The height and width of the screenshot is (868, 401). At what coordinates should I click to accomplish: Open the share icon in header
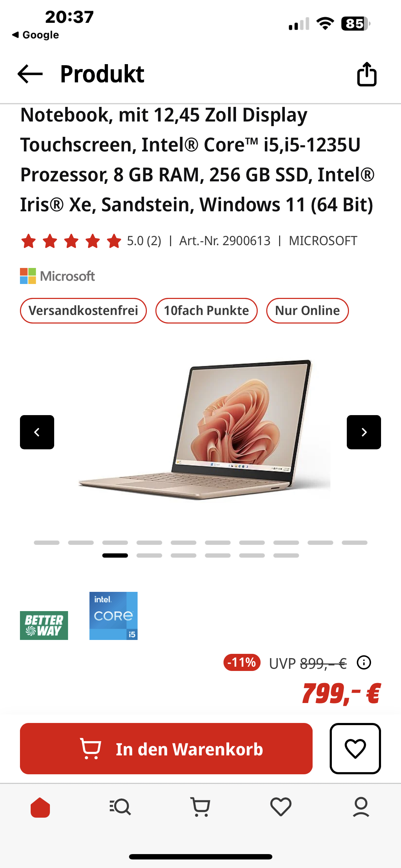367,74
